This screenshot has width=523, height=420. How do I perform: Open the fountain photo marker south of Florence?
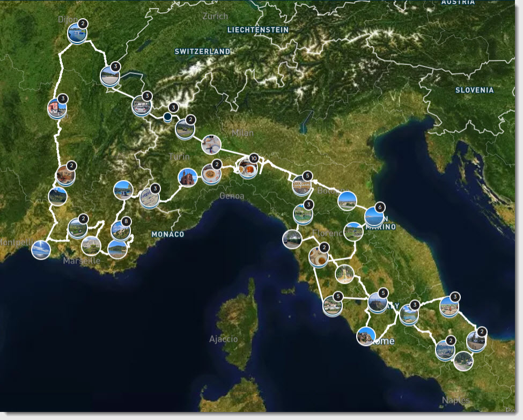point(344,274)
